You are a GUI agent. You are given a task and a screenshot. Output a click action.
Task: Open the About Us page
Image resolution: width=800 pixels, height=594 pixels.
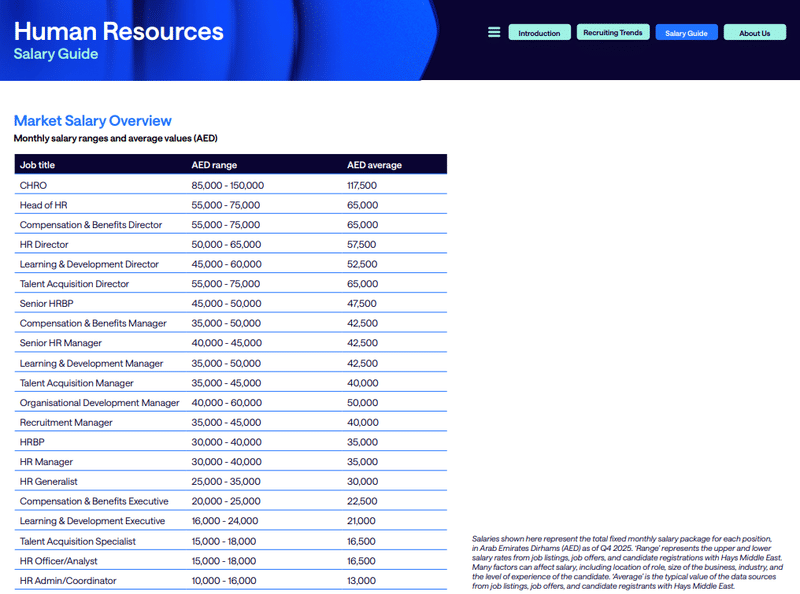[754, 33]
